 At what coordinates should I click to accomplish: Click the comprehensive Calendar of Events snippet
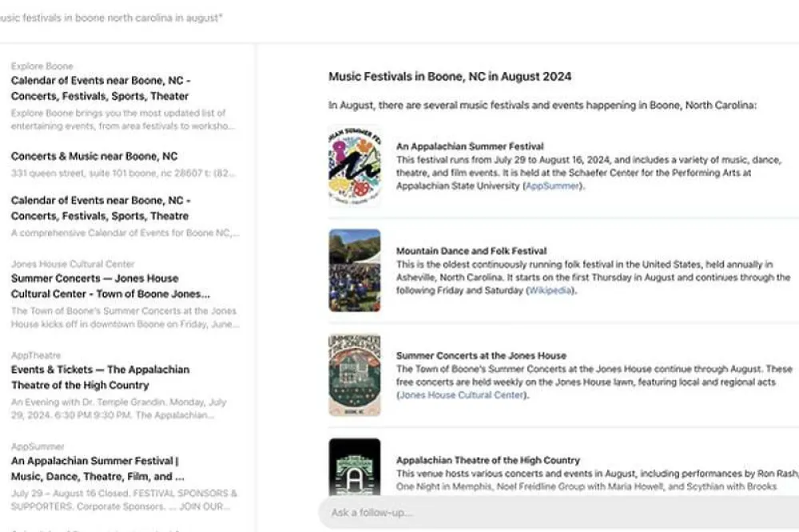tap(125, 233)
